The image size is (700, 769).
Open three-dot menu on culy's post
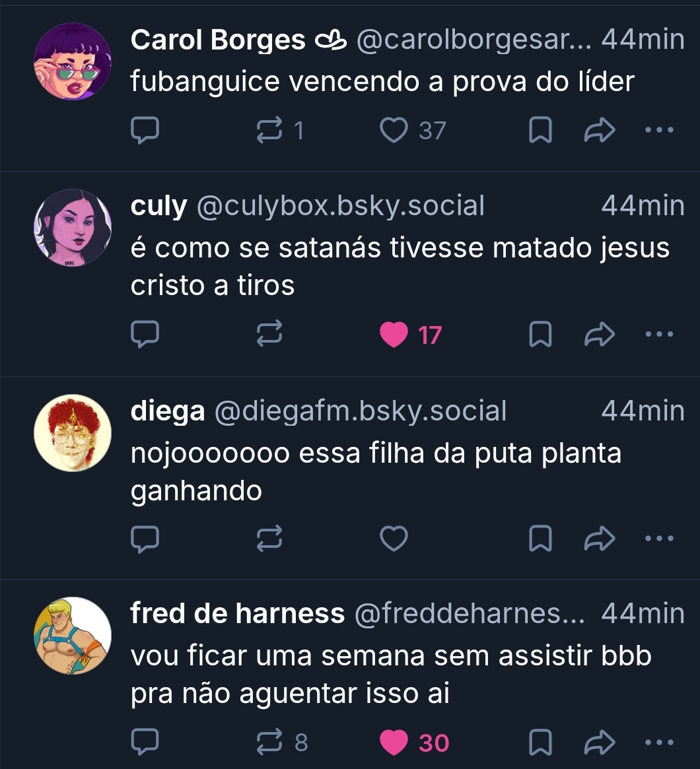point(659,334)
